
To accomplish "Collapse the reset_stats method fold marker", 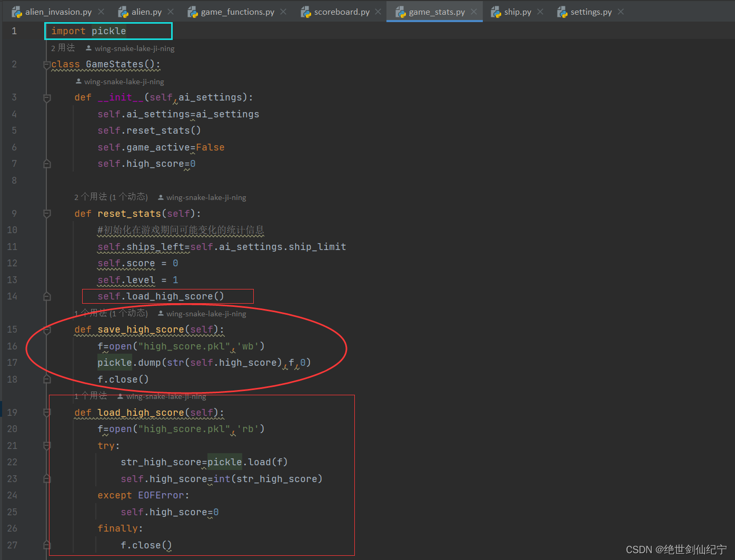I will [x=47, y=214].
